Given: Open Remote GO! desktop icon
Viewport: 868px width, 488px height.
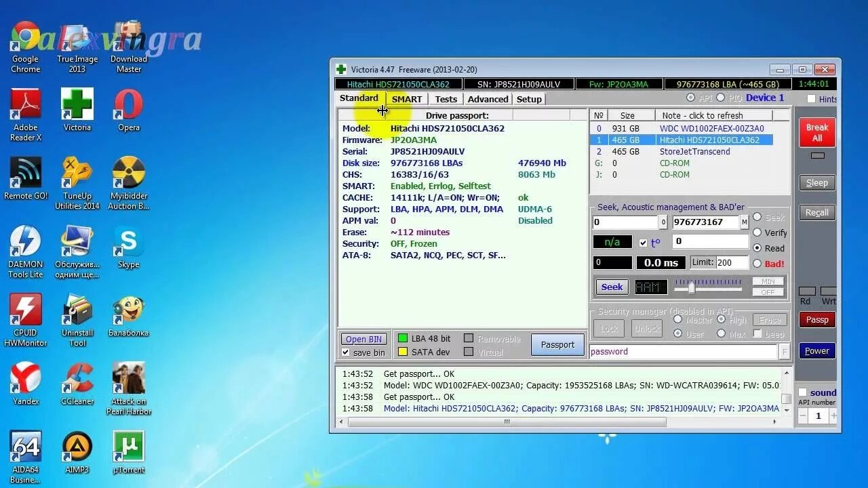Looking at the screenshot, I should (x=26, y=178).
